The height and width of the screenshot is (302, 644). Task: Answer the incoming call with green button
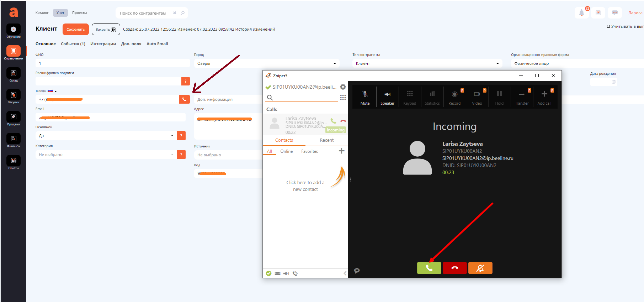pyautogui.click(x=429, y=268)
